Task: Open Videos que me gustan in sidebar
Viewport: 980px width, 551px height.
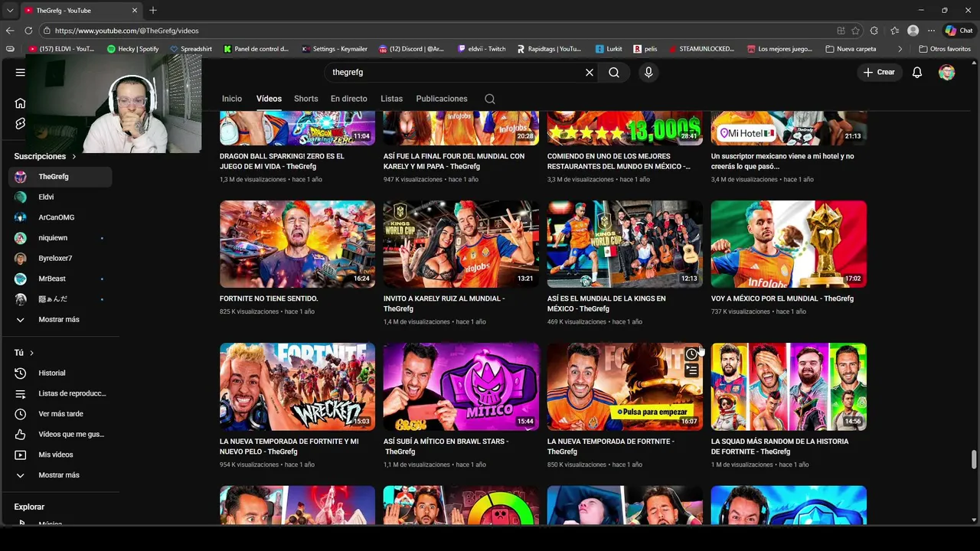Action: coord(60,434)
